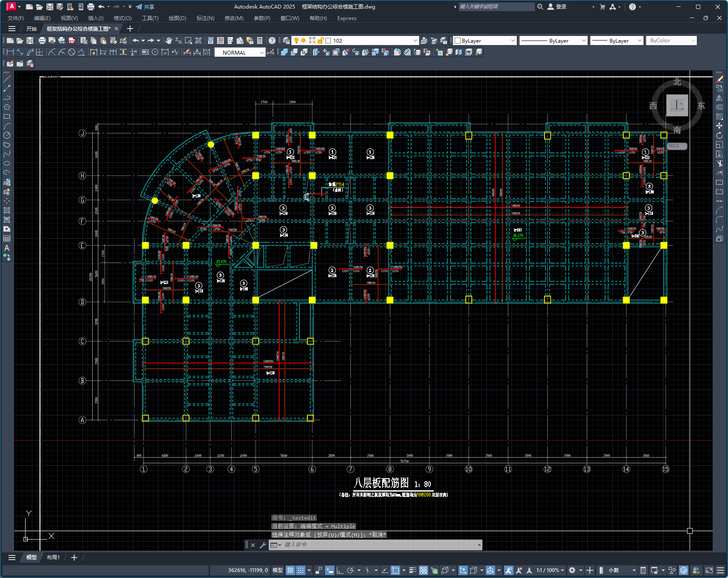Click the 共享 share button

coord(145,7)
